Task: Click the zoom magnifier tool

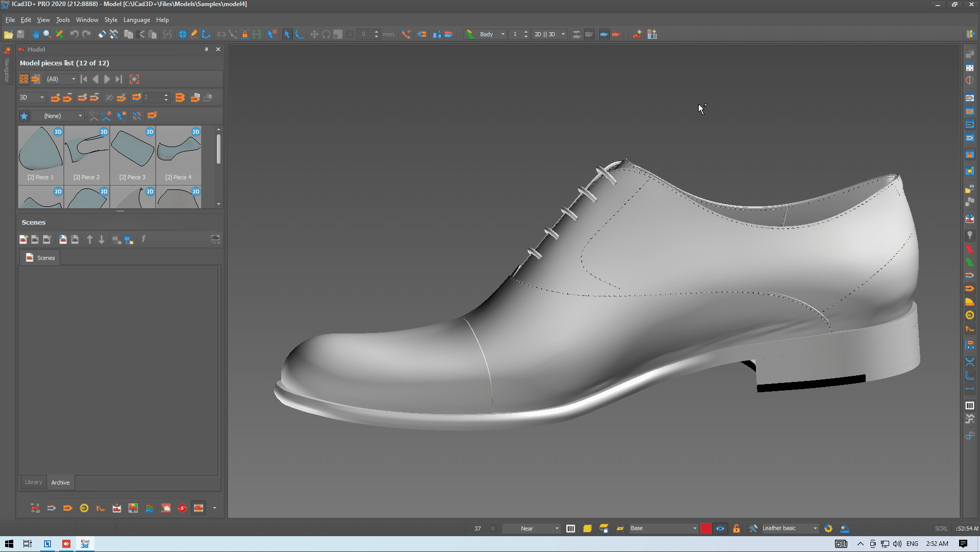Action: tap(47, 34)
